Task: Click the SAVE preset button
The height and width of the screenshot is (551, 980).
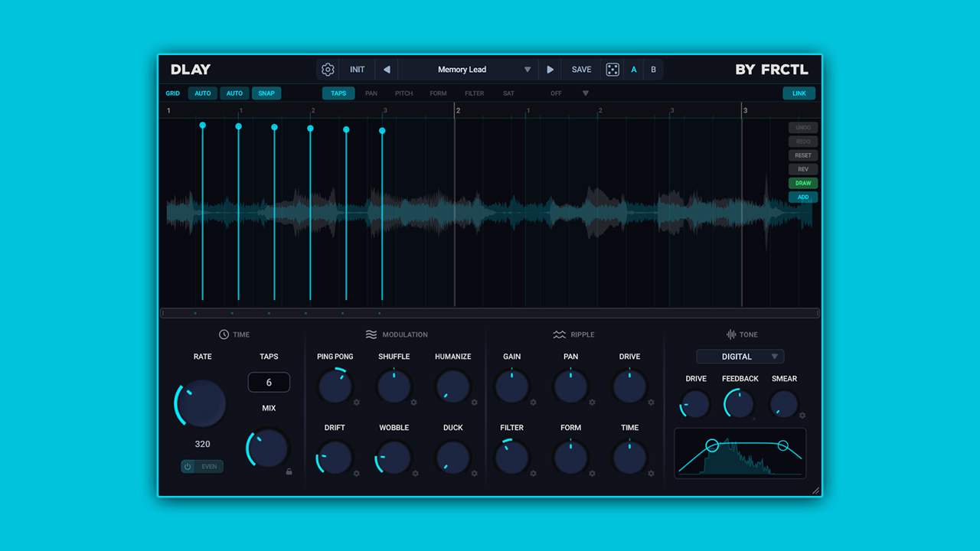Action: point(582,70)
